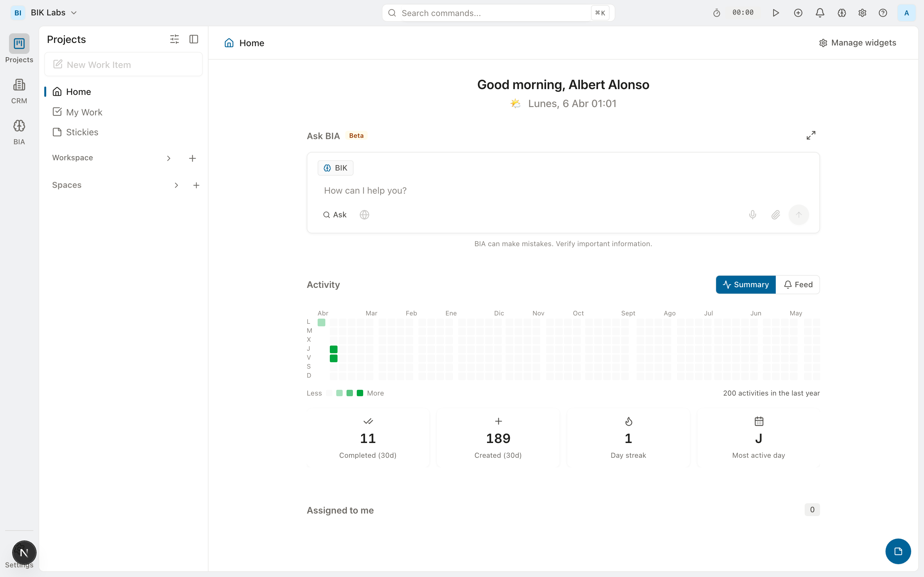Click the notifications bell icon
The height and width of the screenshot is (577, 924).
820,13
